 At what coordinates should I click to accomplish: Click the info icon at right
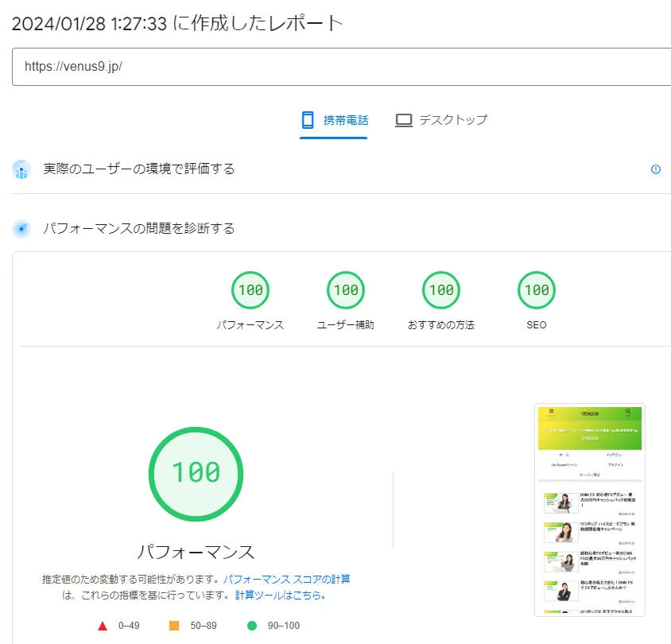pos(656,169)
